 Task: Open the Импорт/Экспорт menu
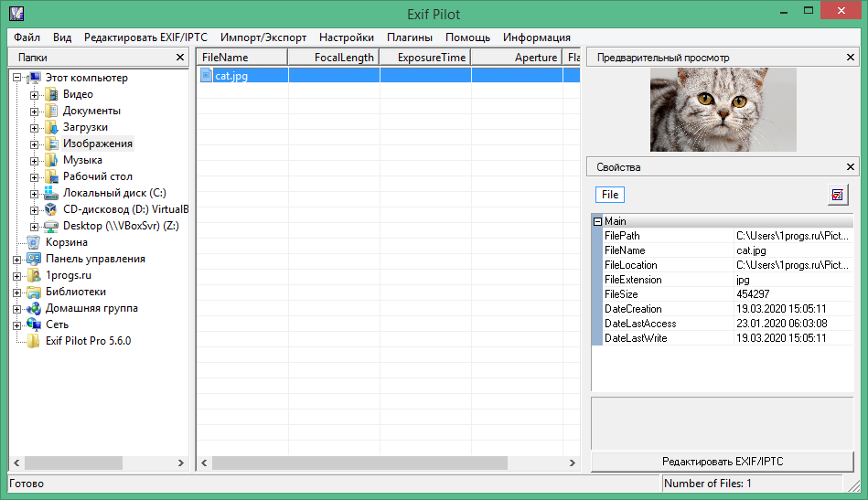(263, 37)
